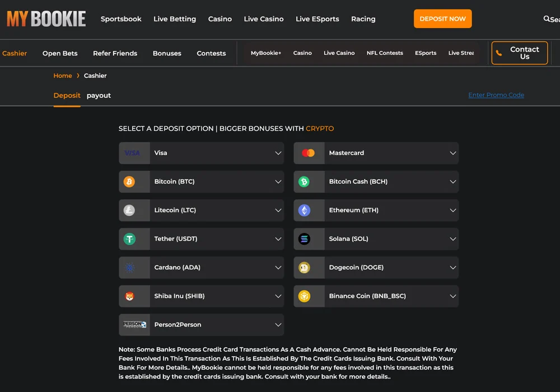Expand the Bitcoin Cash (BCH) chevron
This screenshot has width=560, height=392.
click(453, 181)
